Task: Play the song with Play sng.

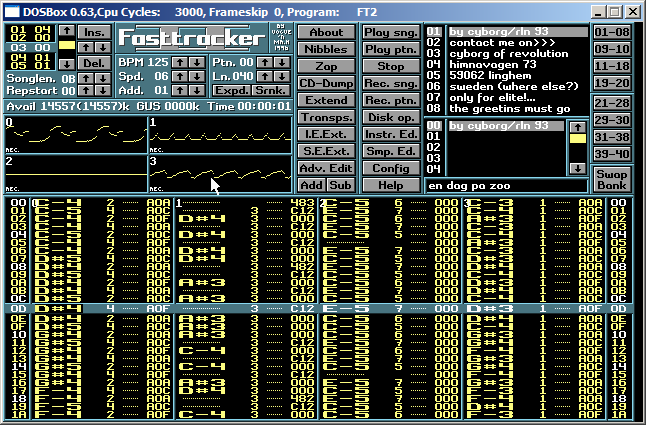Action: coord(391,32)
